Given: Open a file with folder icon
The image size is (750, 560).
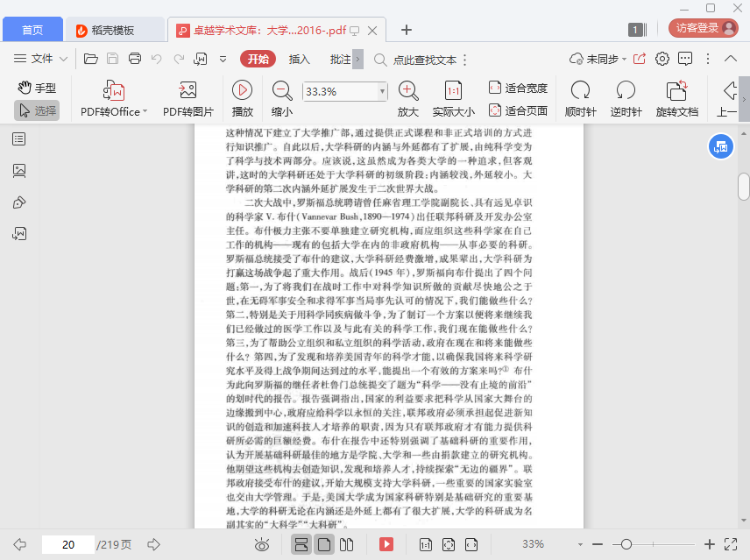Looking at the screenshot, I should click(x=90, y=59).
